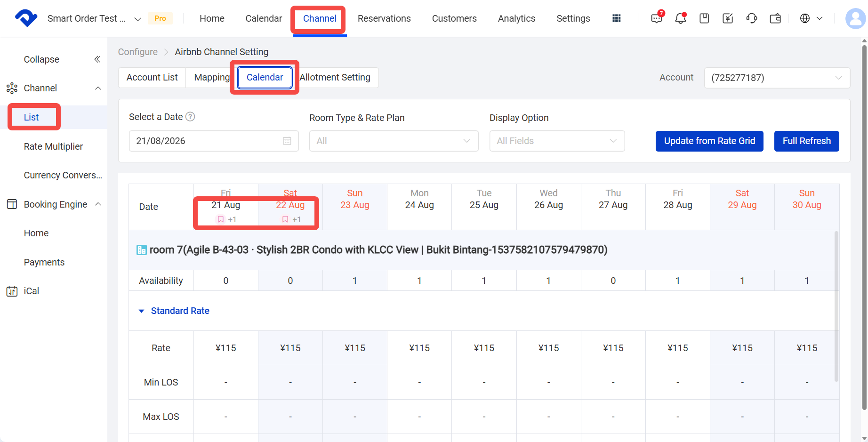
Task: Open Currency Conversion in sidebar
Action: click(63, 175)
